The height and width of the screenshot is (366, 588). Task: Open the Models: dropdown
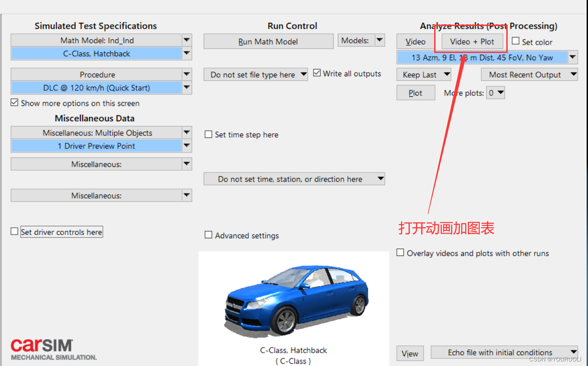(x=361, y=41)
